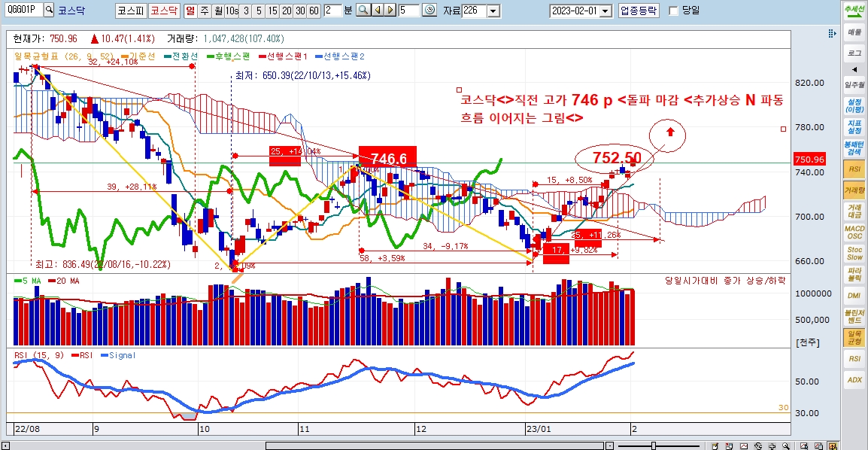Click the 750.96 current price tag

[809, 160]
